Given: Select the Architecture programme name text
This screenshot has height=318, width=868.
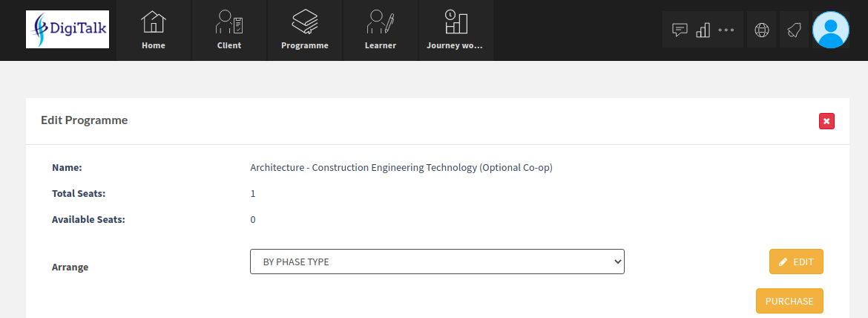Looking at the screenshot, I should click(x=401, y=168).
